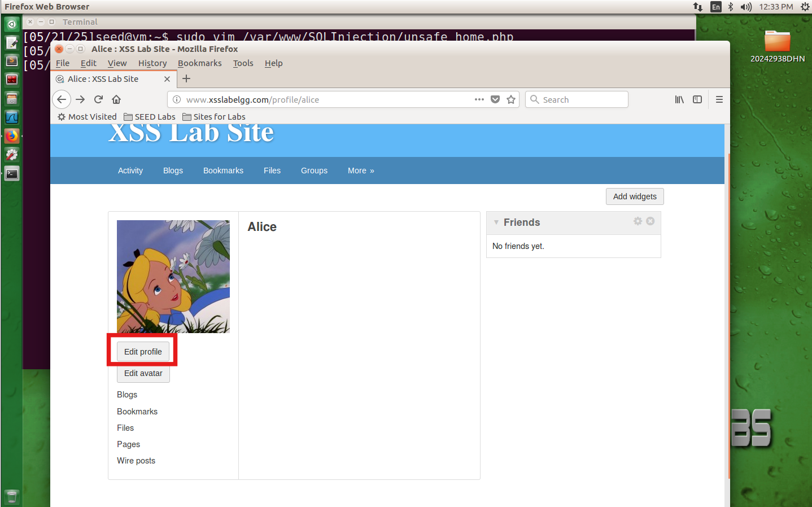Focus the Firefox Search box
The width and height of the screenshot is (812, 507).
pyautogui.click(x=577, y=99)
